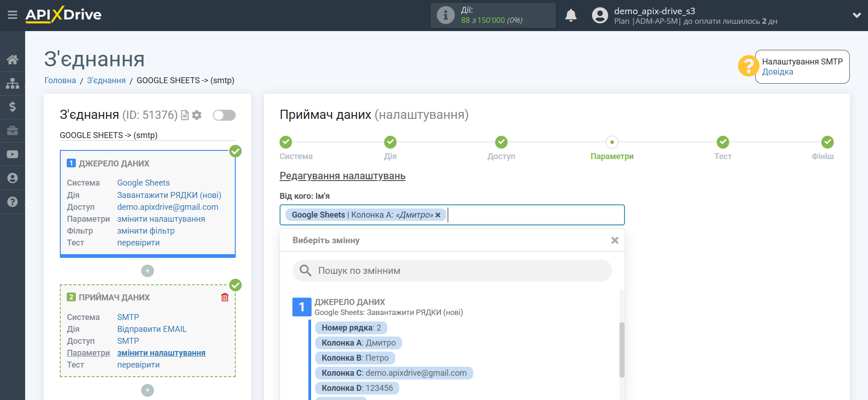Go to Фініш step
868x400 pixels.
tap(827, 142)
